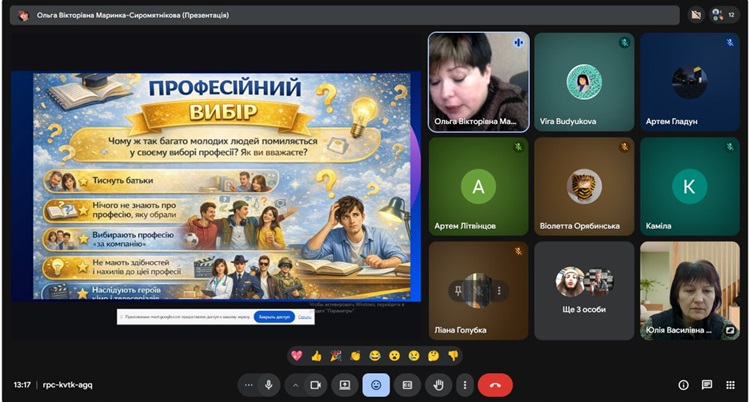The width and height of the screenshot is (750, 402).
Task: Open meeting details info icon
Action: click(x=684, y=384)
